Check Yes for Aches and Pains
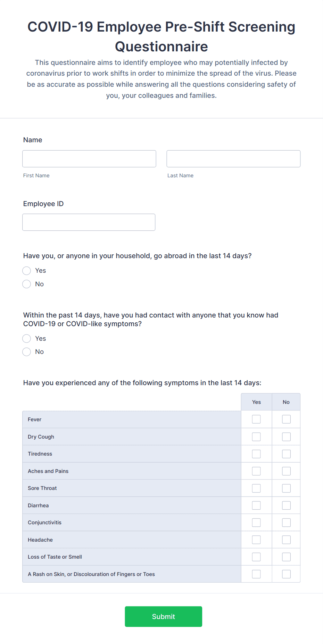323x644 pixels. (256, 471)
